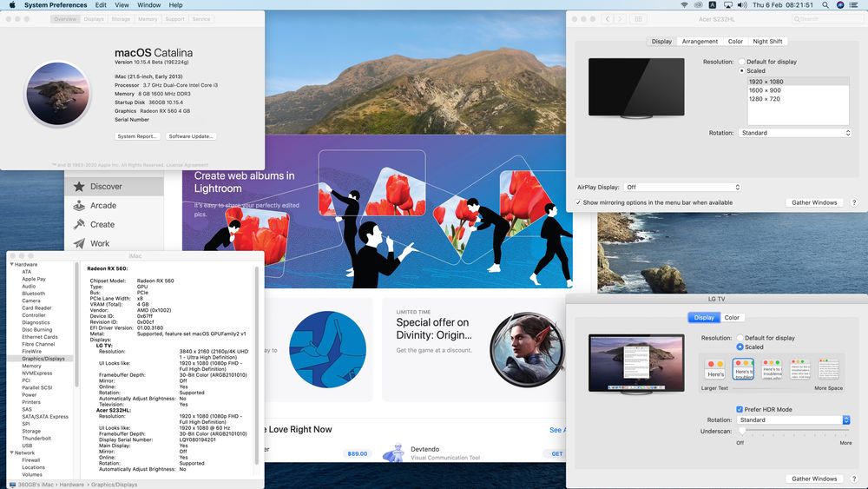
Task: Toggle Show mirroring options in menu bar checkbox
Action: click(579, 202)
